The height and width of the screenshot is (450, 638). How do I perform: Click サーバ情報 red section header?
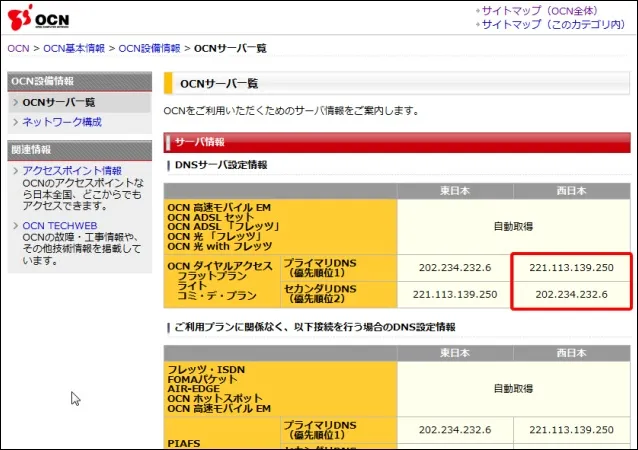(x=397, y=142)
